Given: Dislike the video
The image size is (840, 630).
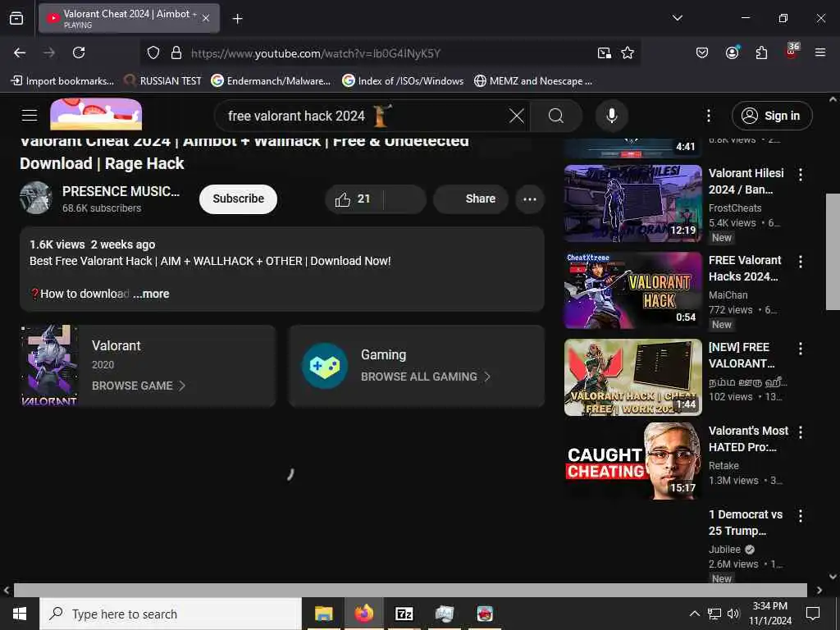Looking at the screenshot, I should point(405,199).
